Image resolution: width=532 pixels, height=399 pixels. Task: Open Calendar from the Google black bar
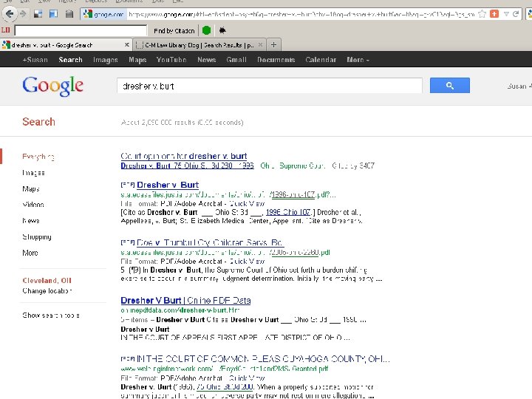coord(321,60)
